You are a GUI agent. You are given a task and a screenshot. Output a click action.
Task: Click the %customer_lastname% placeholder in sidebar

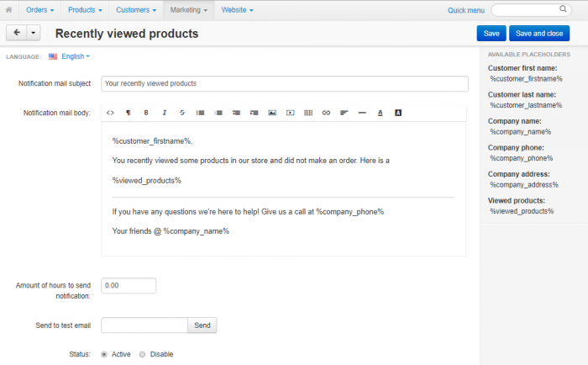tap(526, 105)
